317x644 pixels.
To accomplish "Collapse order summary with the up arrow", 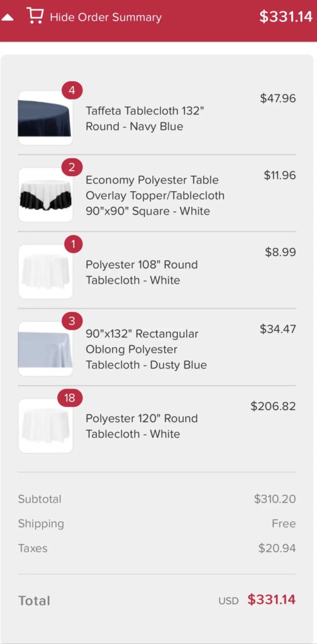I will 9,18.
